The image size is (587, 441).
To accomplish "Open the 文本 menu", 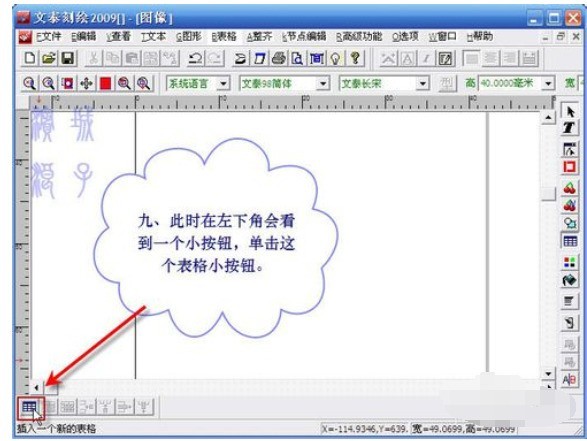I will [x=153, y=36].
